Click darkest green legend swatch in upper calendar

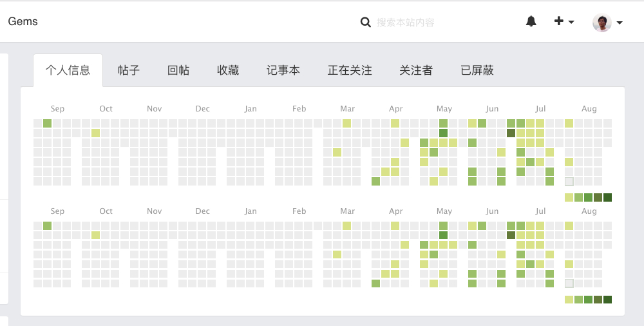pos(607,197)
